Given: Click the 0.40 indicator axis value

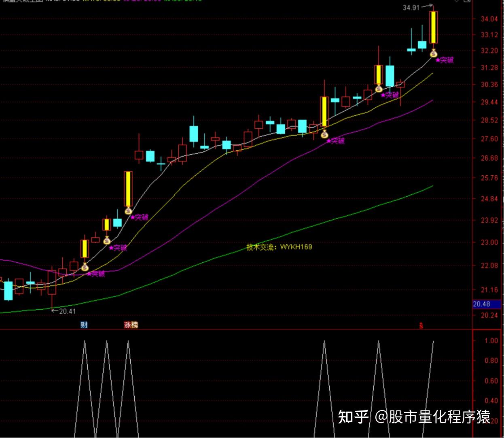Looking at the screenshot, I should click(x=491, y=401).
